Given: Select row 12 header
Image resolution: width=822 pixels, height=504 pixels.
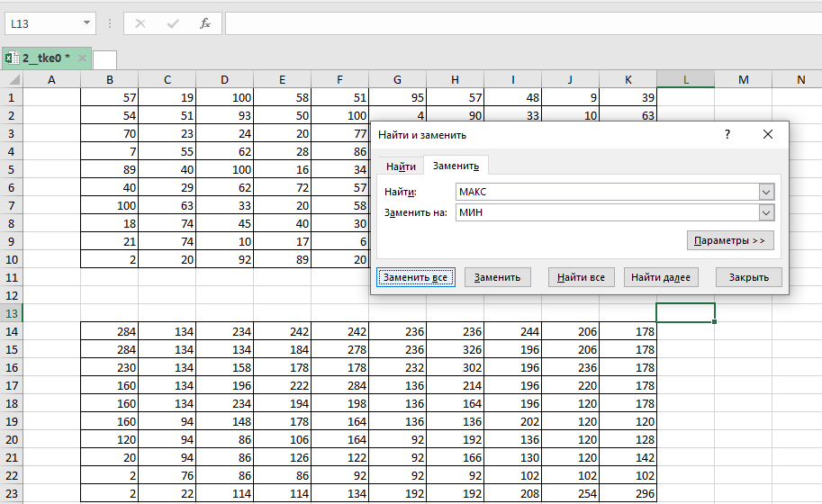Looking at the screenshot, I should coord(12,295).
